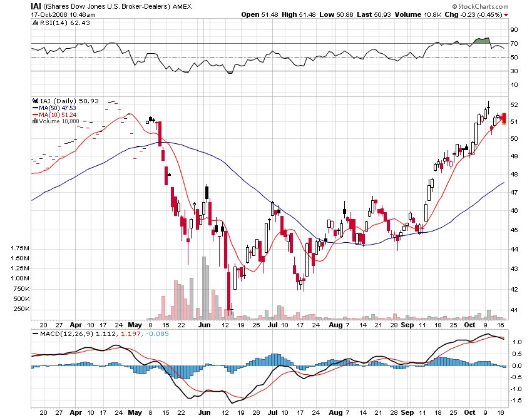Click the 500K volume axis label
Image resolution: width=532 pixels, height=418 pixels.
pos(21,299)
